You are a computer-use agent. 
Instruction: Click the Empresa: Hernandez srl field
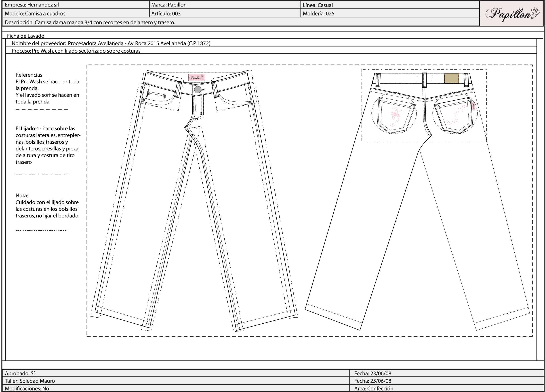[x=32, y=5]
